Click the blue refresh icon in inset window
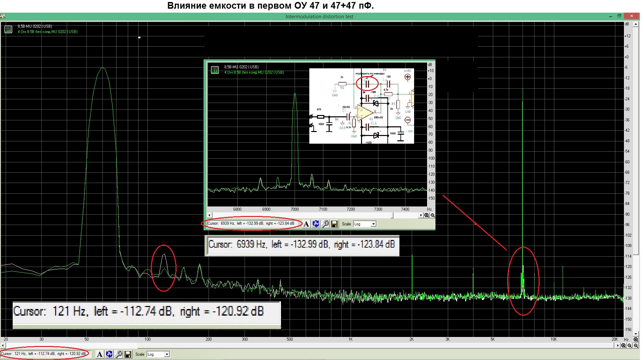This screenshot has width=644, height=360. [x=316, y=224]
